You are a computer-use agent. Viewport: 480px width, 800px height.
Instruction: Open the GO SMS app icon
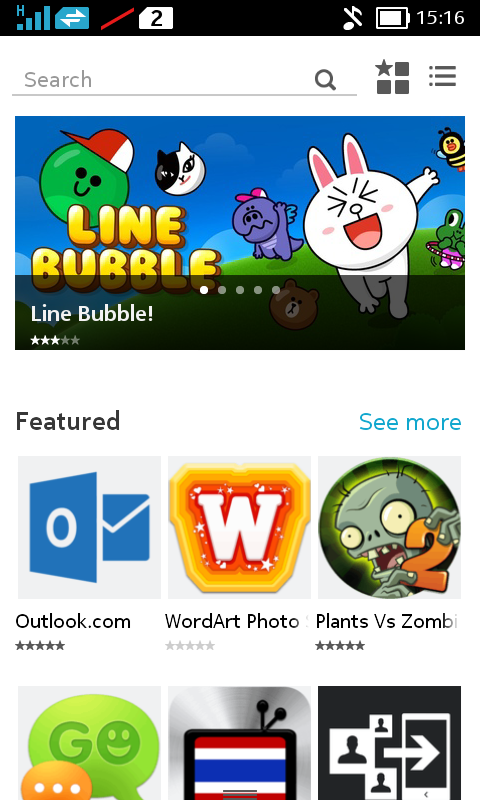click(x=89, y=743)
